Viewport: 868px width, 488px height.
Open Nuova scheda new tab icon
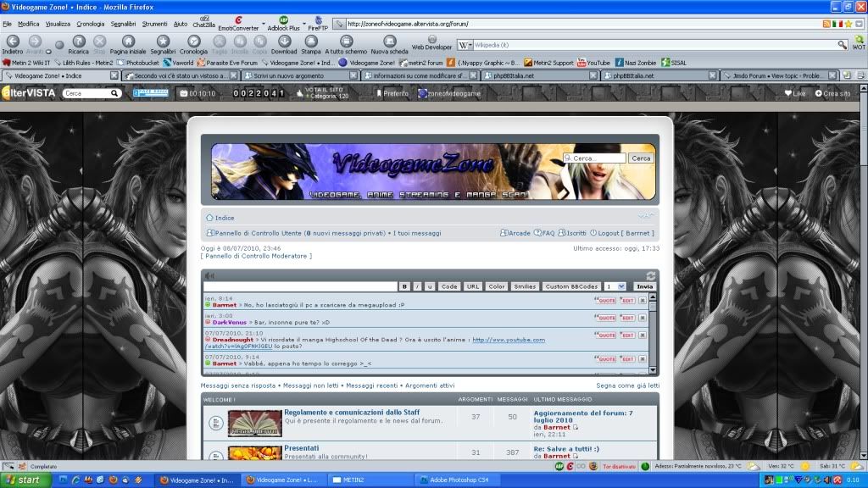point(389,42)
